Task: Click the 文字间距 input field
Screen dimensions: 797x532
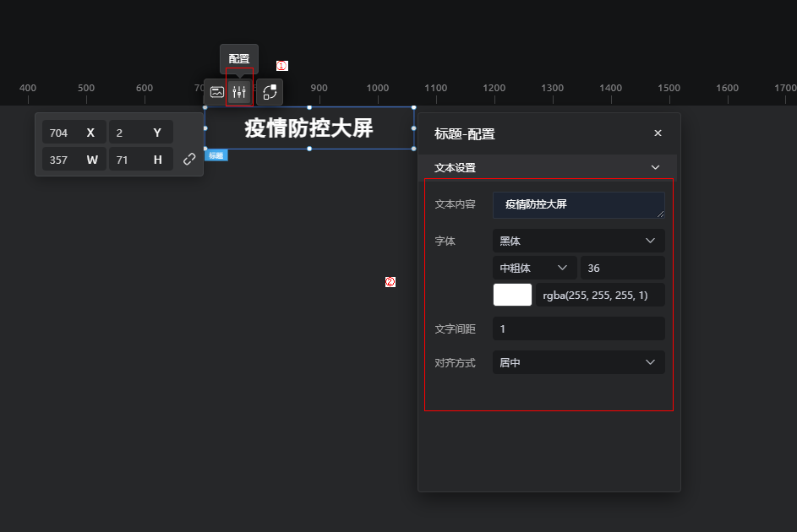Action: (578, 329)
